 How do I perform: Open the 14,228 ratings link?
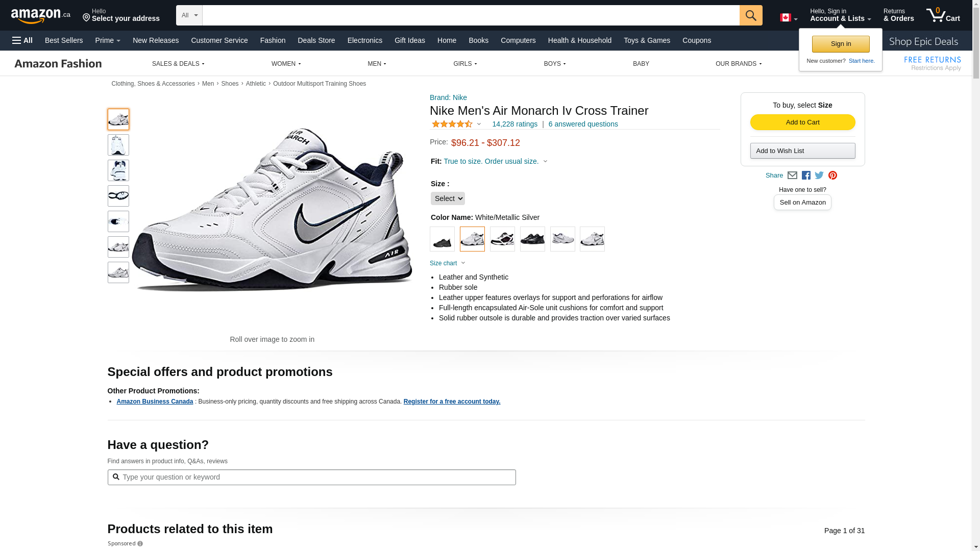tap(514, 124)
